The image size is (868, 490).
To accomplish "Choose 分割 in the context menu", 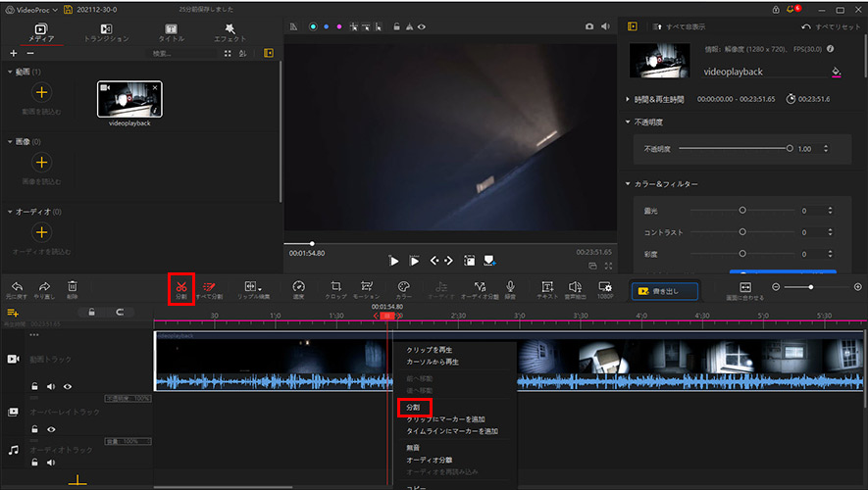I will tap(413, 407).
